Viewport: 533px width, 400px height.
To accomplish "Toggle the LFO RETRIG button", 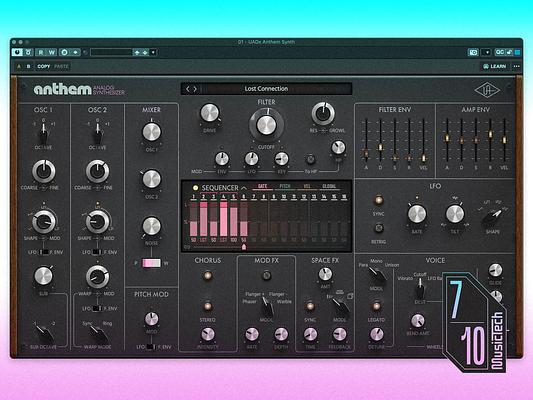I will pos(378,228).
